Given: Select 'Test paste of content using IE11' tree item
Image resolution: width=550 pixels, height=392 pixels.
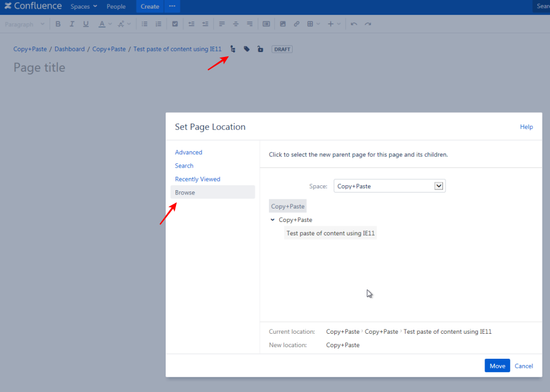Looking at the screenshot, I should (x=330, y=233).
